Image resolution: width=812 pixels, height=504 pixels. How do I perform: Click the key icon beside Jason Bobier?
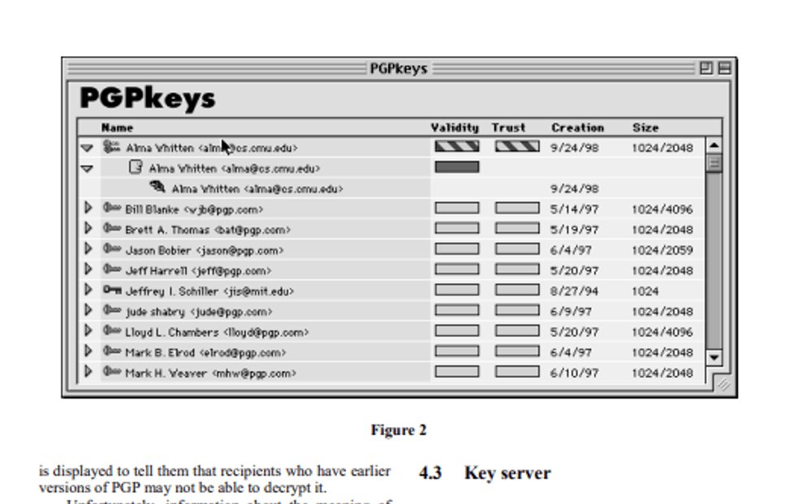112,249
